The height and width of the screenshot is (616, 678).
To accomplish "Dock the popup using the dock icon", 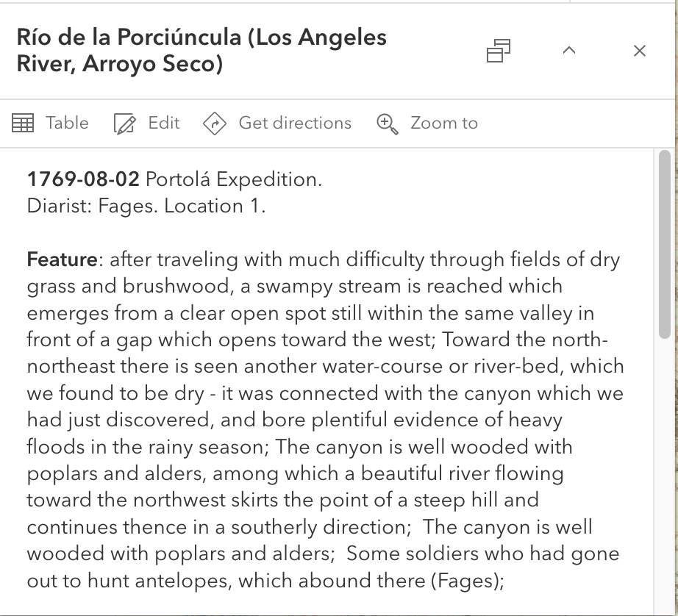I will click(499, 51).
